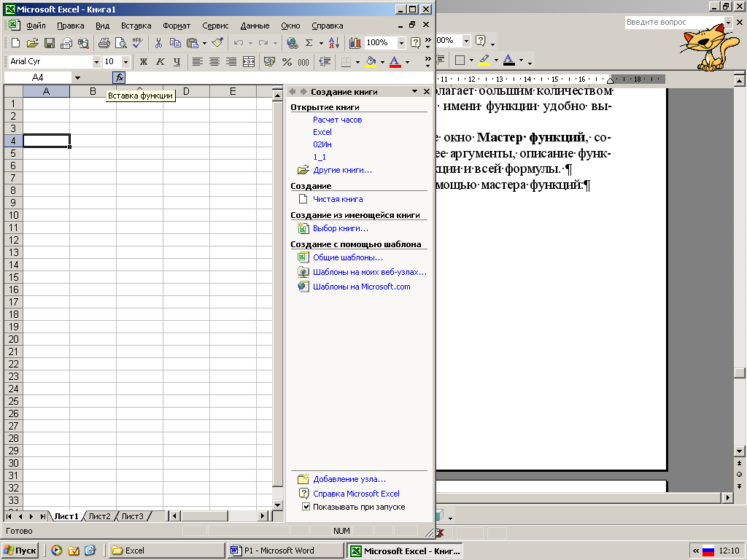Click the red Font Color A in Excel

coord(395,61)
